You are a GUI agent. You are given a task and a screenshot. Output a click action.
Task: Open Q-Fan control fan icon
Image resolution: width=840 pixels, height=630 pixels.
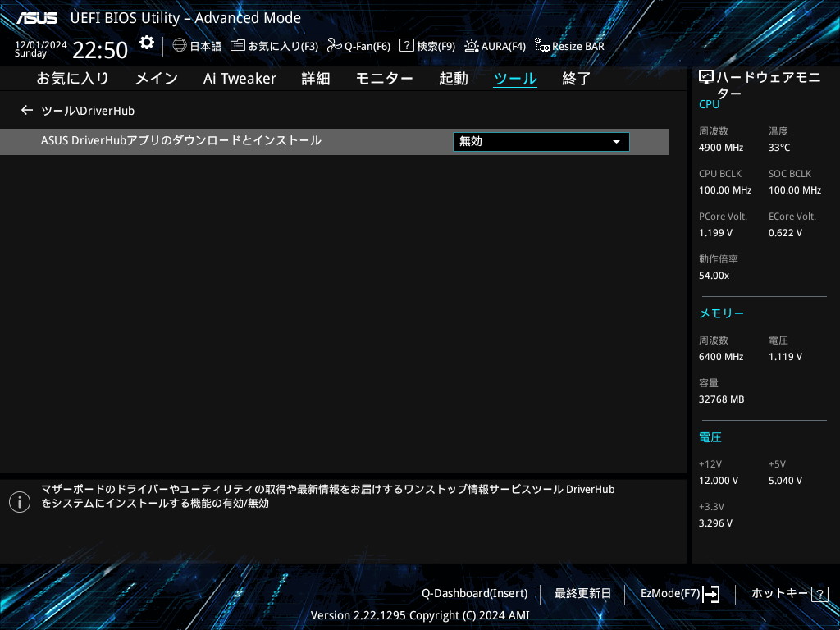coord(335,46)
